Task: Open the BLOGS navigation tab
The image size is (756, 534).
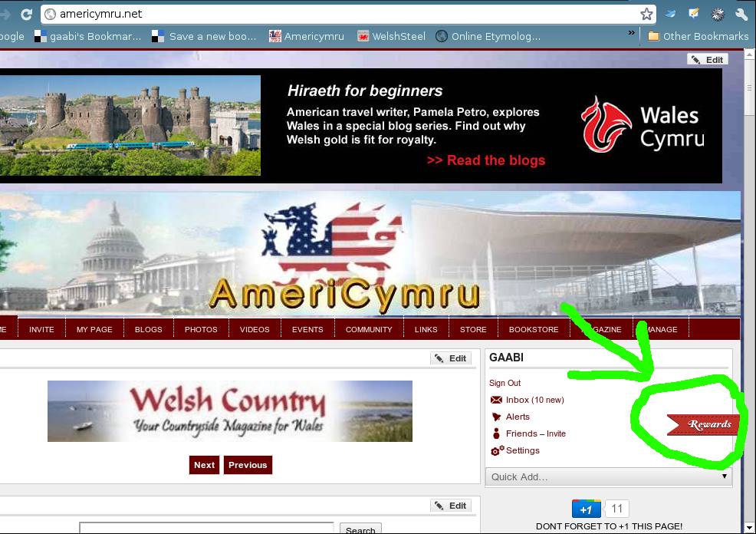Action: (x=149, y=329)
